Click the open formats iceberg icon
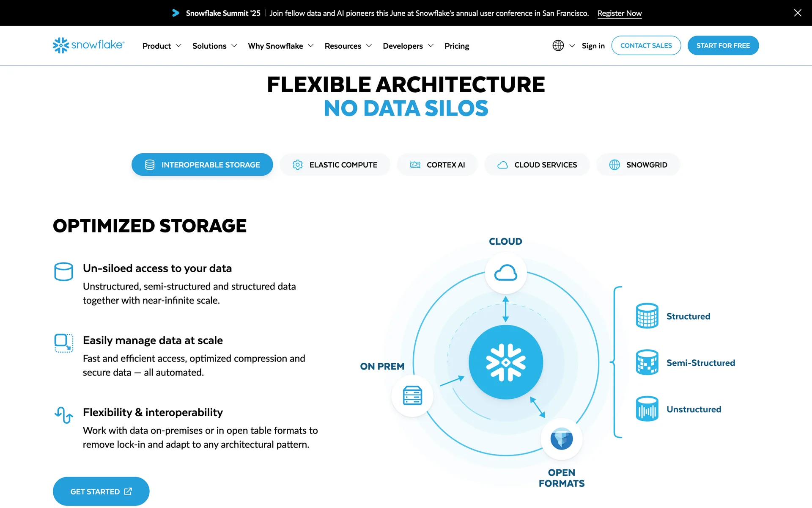 (561, 439)
